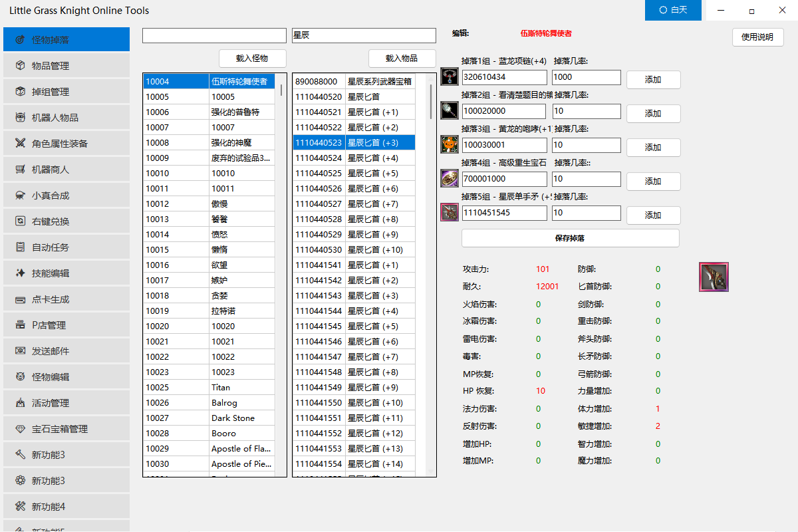Click the 发送邮件 mail icon

tap(20, 351)
